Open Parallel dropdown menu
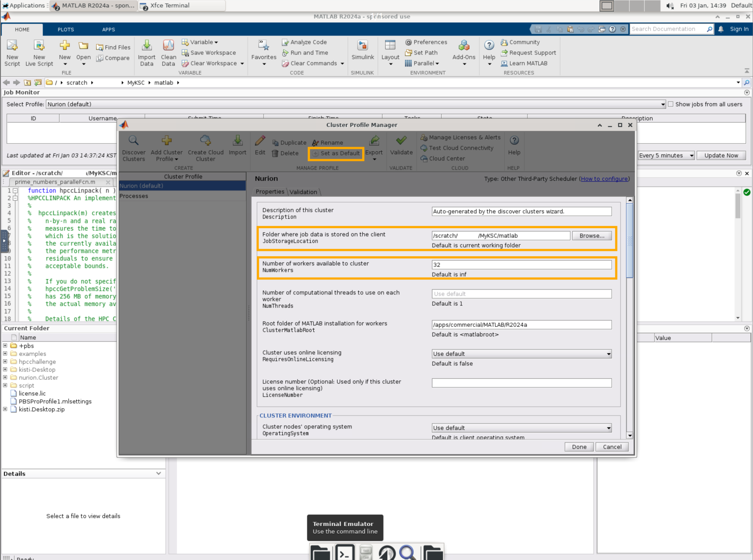753x560 pixels. tap(422, 63)
